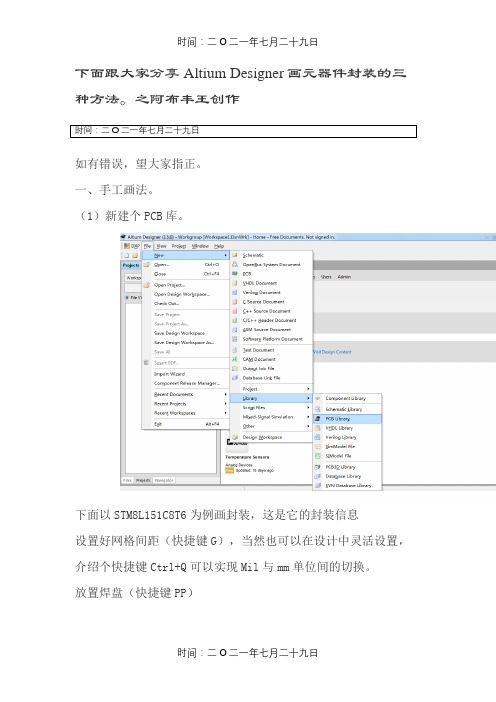
Task: Click the new blank document toolbar icon
Action: [127, 255]
